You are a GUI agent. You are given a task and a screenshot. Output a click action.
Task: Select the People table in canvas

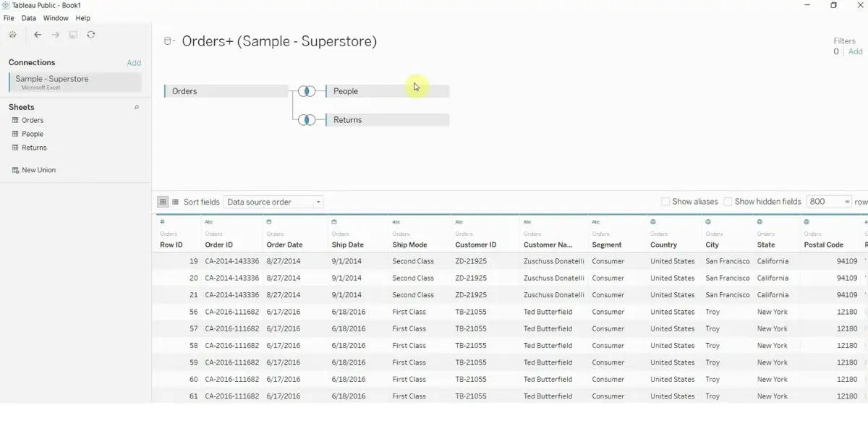(x=388, y=91)
